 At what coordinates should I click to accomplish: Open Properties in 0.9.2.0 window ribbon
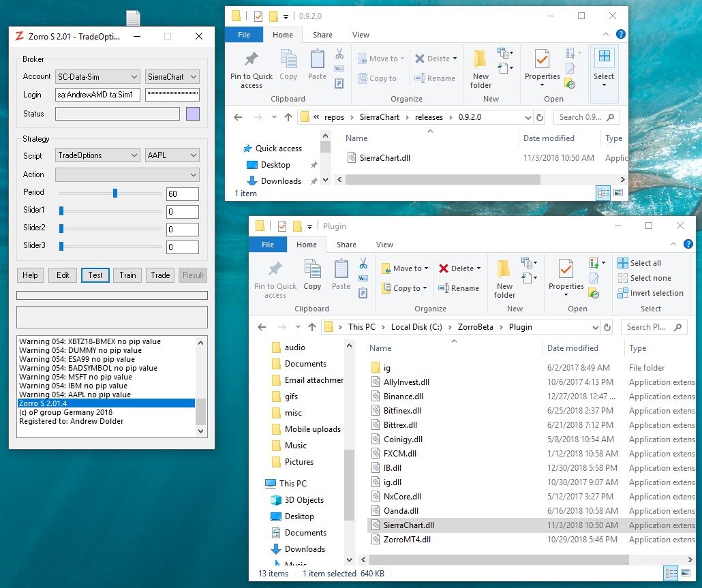click(542, 67)
